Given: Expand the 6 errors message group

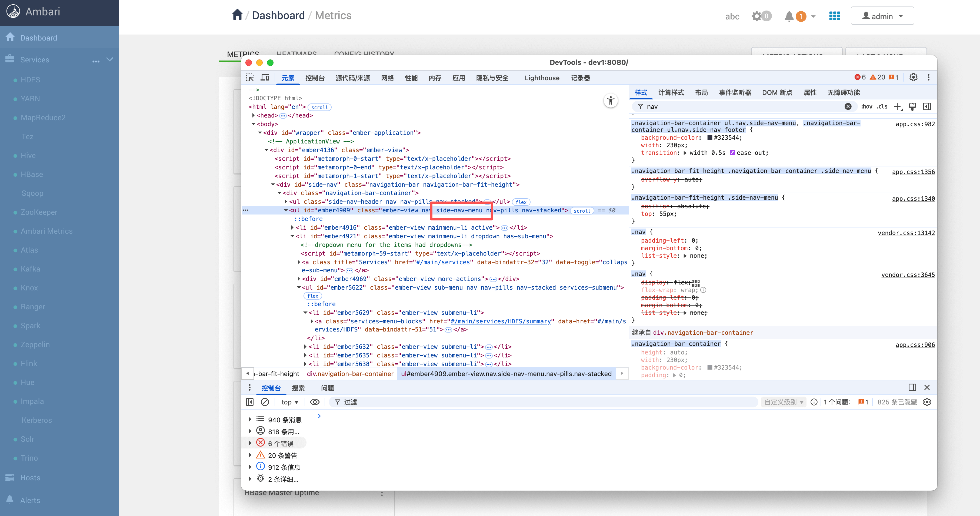Looking at the screenshot, I should pos(250,443).
